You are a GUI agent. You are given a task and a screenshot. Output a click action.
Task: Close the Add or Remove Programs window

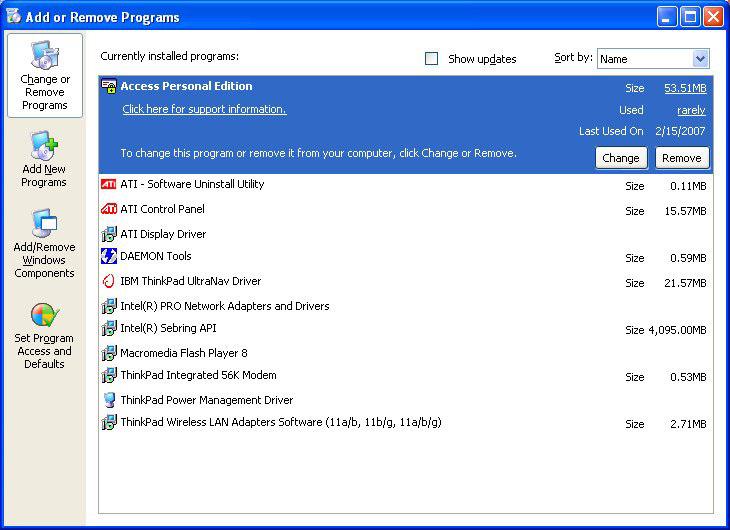click(713, 17)
